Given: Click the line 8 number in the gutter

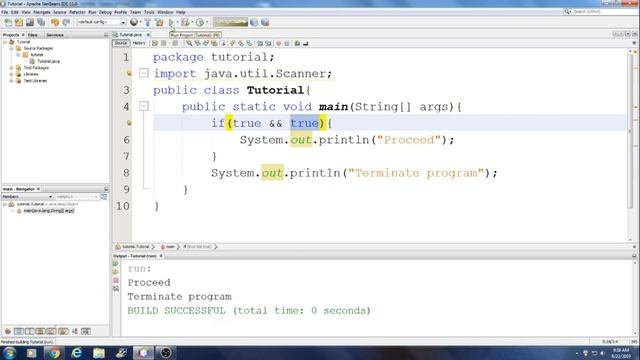Looking at the screenshot, I should (x=126, y=173).
